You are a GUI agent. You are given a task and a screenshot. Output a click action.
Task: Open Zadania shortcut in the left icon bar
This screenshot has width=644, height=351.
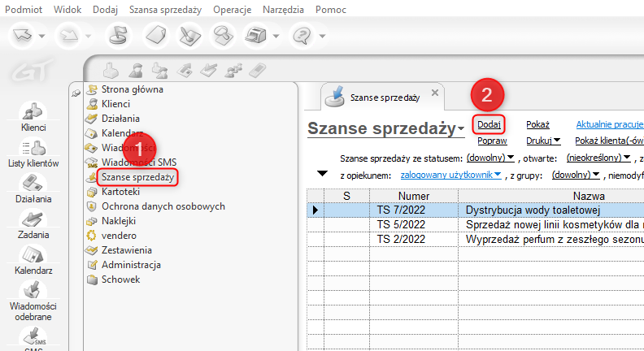pos(33,224)
